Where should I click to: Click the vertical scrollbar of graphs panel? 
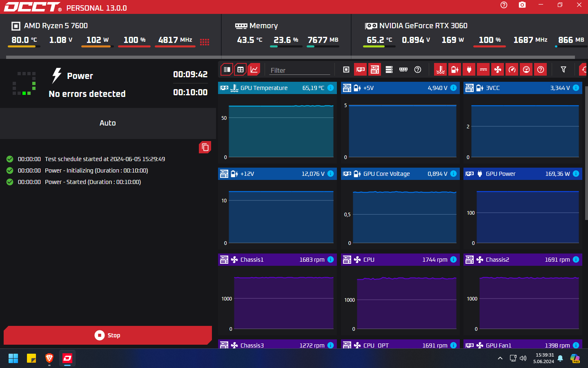(586, 153)
